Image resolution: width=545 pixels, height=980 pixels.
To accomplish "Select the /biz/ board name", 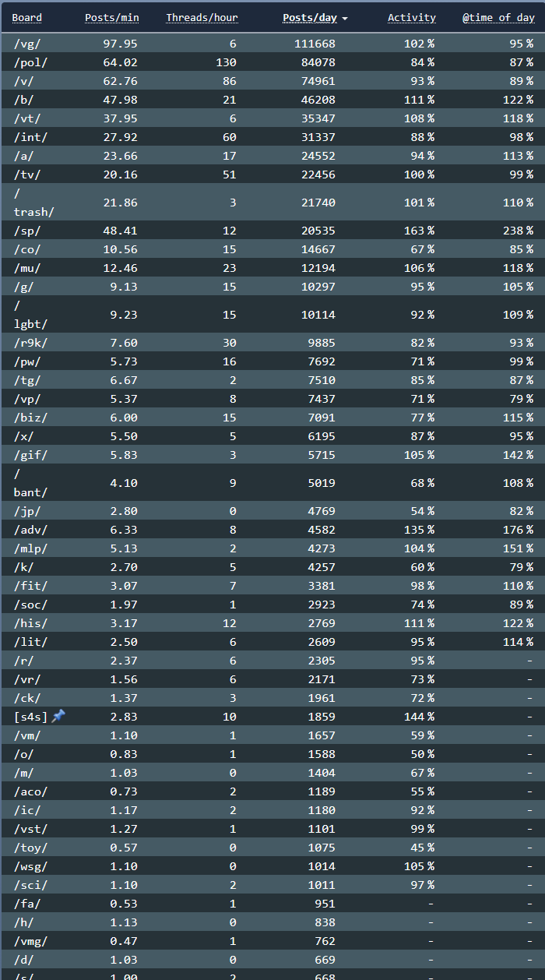I will click(x=30, y=418).
